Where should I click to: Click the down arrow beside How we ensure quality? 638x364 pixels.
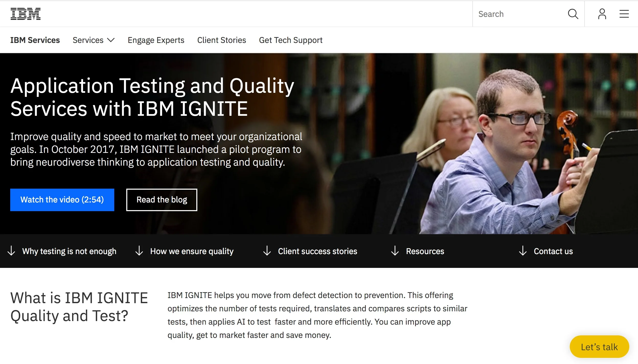pos(139,251)
